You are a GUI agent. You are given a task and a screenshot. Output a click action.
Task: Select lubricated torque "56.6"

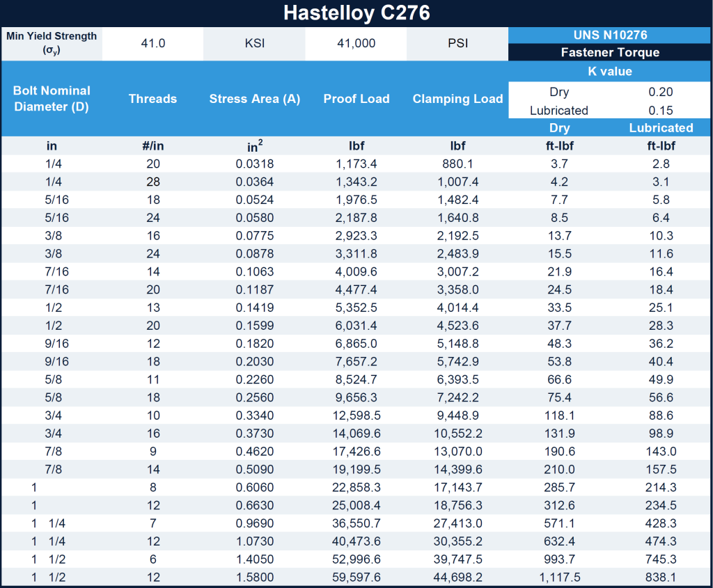(661, 397)
